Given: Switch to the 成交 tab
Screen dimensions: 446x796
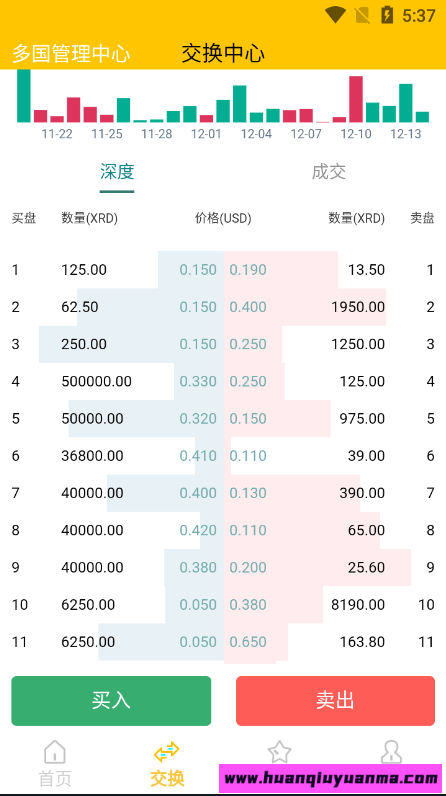Looking at the screenshot, I should point(329,172).
